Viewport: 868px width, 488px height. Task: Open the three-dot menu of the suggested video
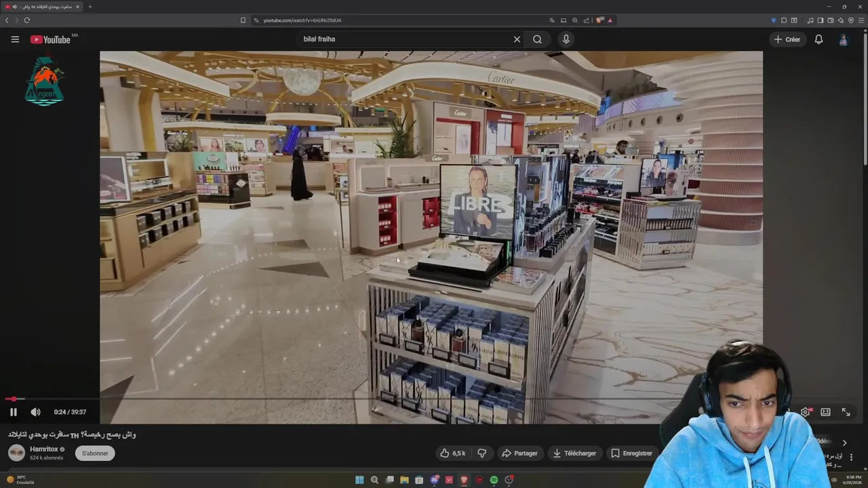pos(851,457)
